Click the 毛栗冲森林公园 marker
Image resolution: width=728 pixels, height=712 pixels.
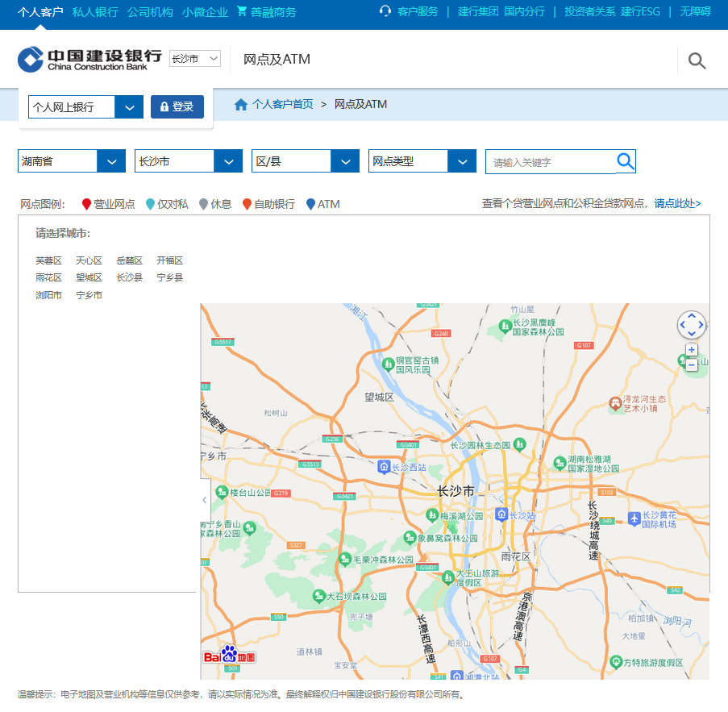(345, 559)
